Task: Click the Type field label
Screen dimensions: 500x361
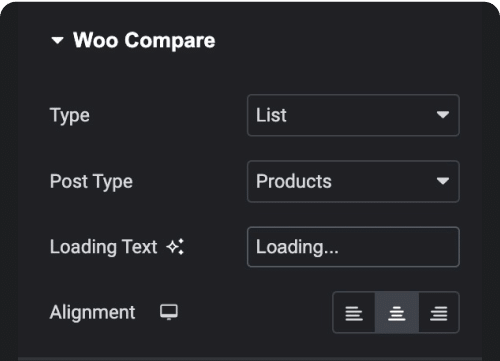Action: click(70, 116)
